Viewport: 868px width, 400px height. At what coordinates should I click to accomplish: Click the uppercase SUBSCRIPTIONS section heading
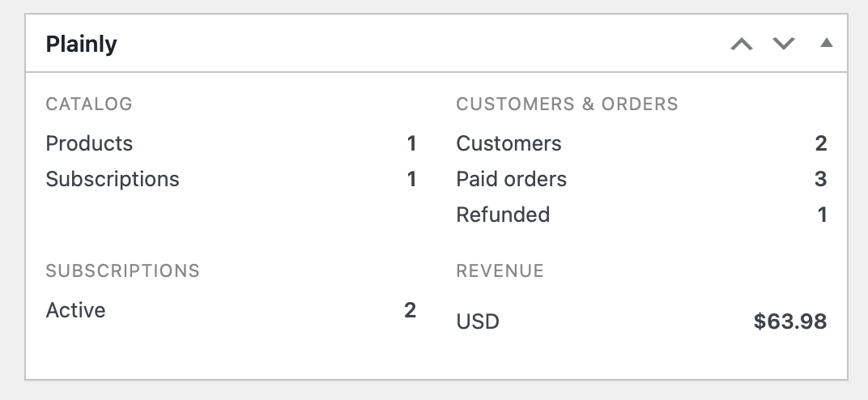click(122, 270)
